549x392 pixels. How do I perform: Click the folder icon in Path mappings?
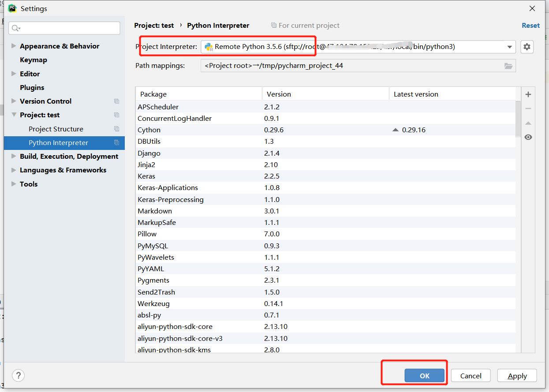click(x=508, y=66)
